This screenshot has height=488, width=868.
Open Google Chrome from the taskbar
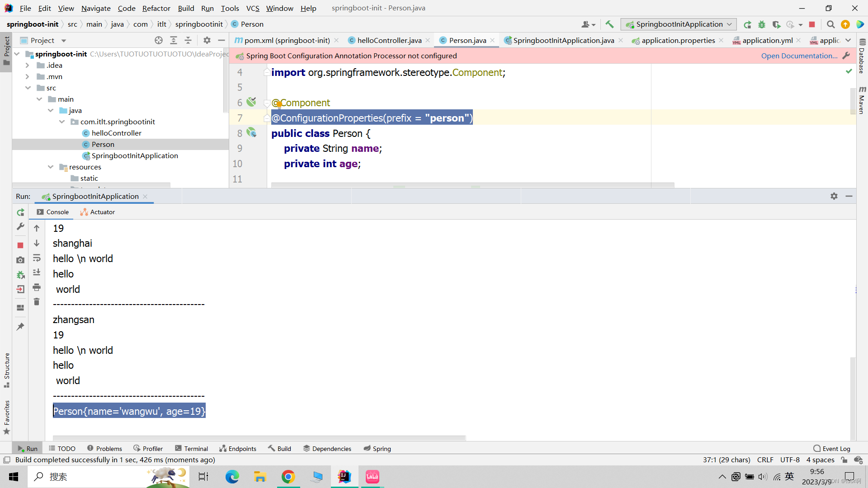[288, 477]
